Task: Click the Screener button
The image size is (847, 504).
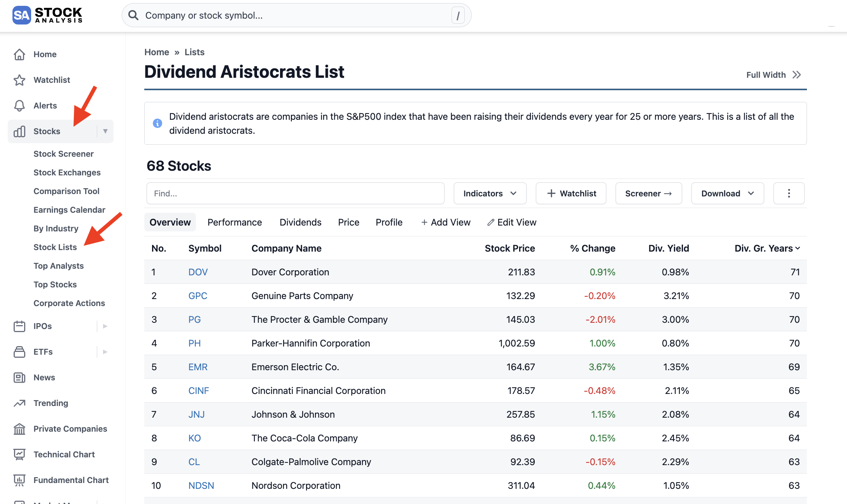Action: (649, 193)
